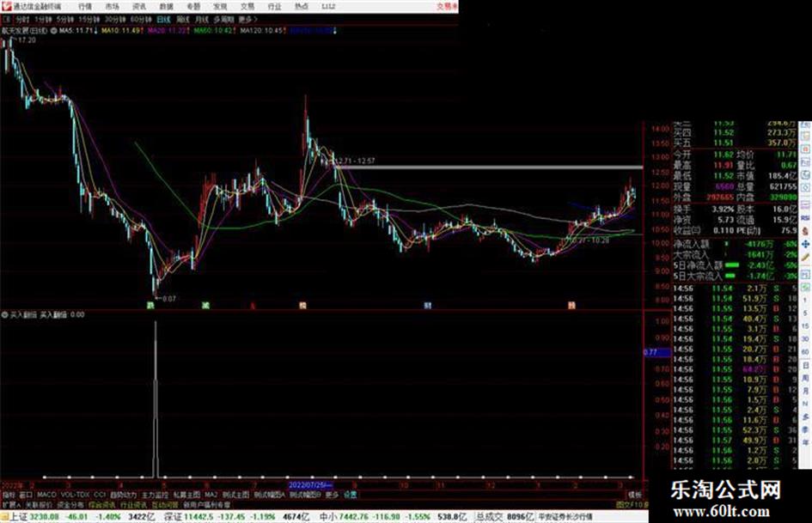Click round icon beside 买入翻倍 indicator name
Viewport: 812px width, 523px height.
(x=4, y=314)
